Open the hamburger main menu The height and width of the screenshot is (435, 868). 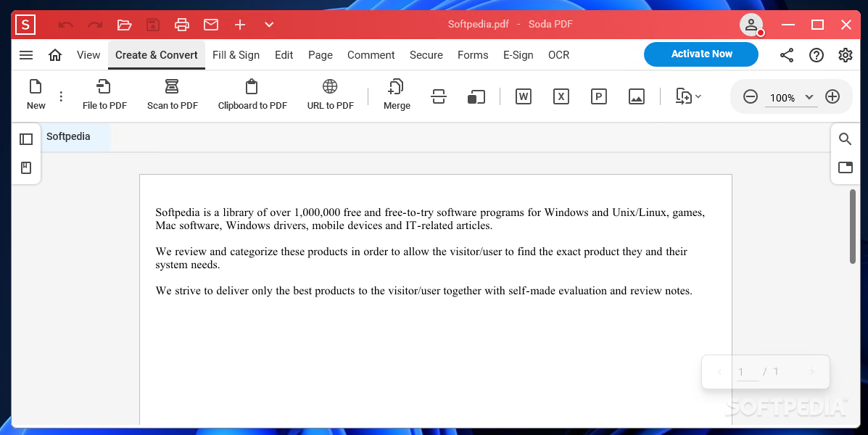coord(26,55)
